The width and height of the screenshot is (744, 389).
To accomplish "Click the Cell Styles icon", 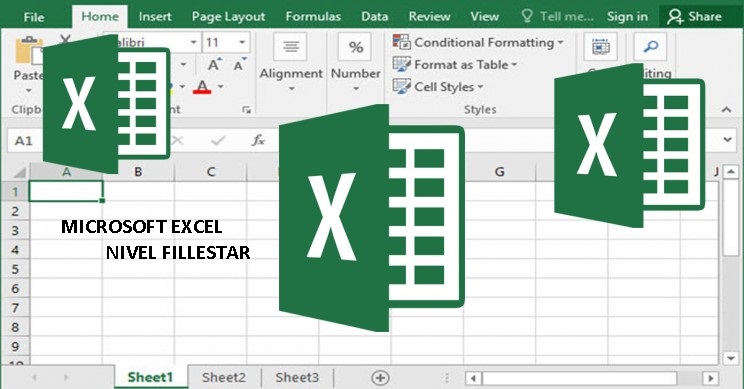I will 401,86.
